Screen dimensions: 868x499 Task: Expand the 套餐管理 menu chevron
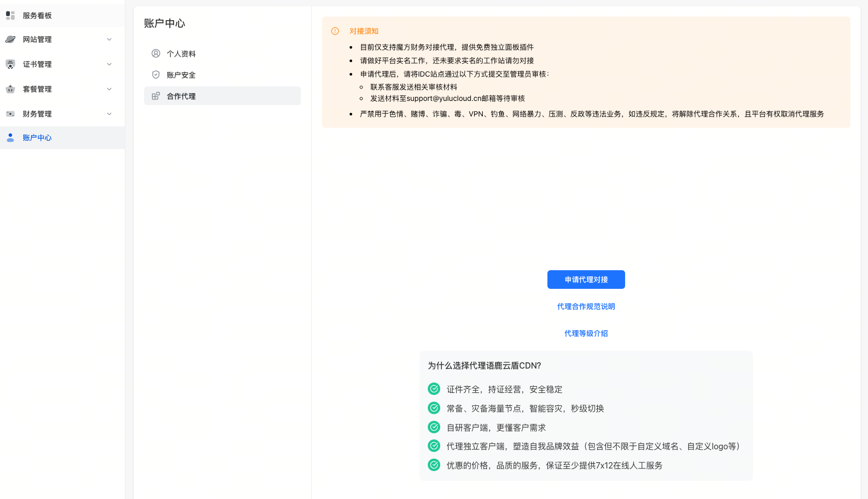(109, 89)
